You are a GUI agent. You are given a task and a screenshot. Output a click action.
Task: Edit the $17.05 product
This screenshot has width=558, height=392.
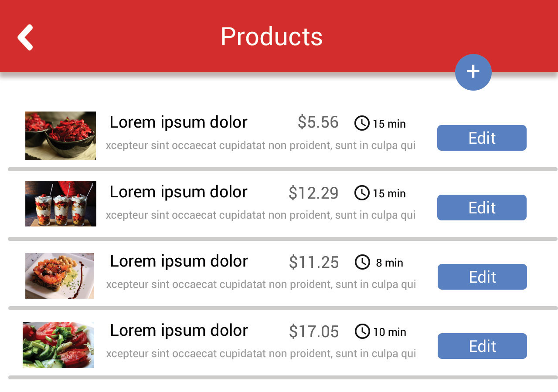tap(482, 346)
